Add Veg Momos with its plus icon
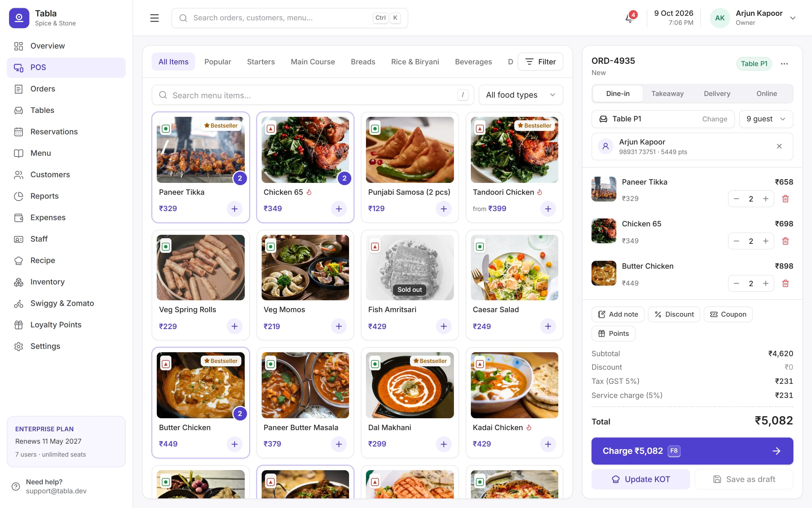 (339, 326)
